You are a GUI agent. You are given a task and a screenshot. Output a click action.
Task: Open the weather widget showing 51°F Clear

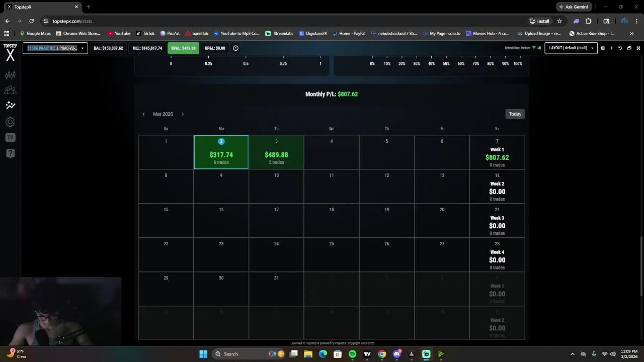[x=15, y=354]
